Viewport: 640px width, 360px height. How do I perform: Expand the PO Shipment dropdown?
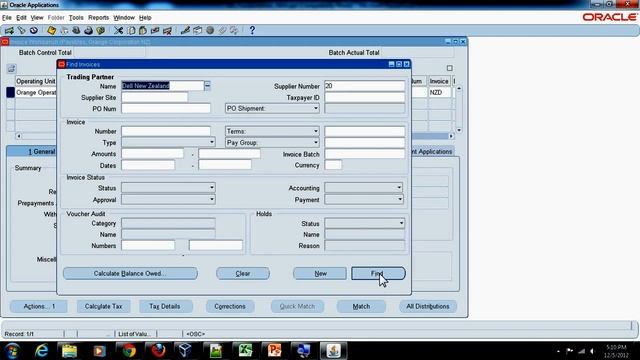click(316, 109)
